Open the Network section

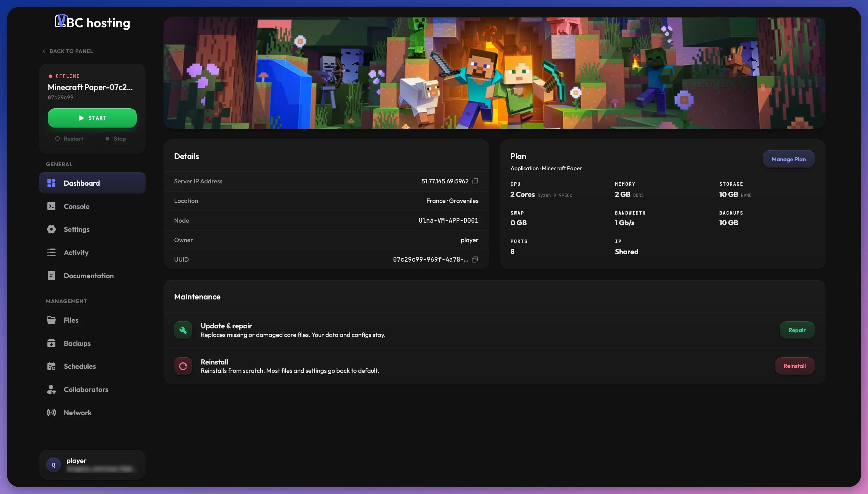[92, 413]
